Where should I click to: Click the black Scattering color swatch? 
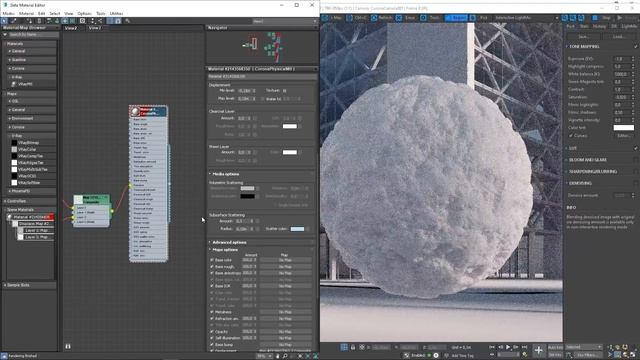click(x=247, y=196)
